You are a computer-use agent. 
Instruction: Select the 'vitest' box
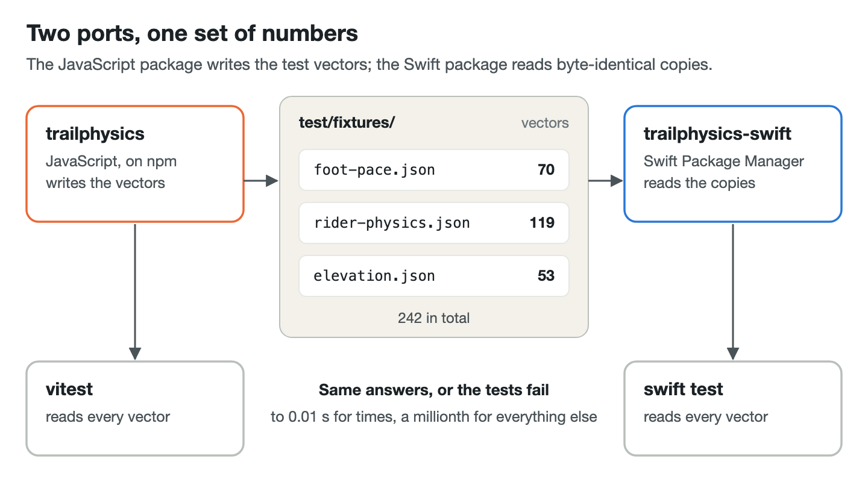[135, 408]
